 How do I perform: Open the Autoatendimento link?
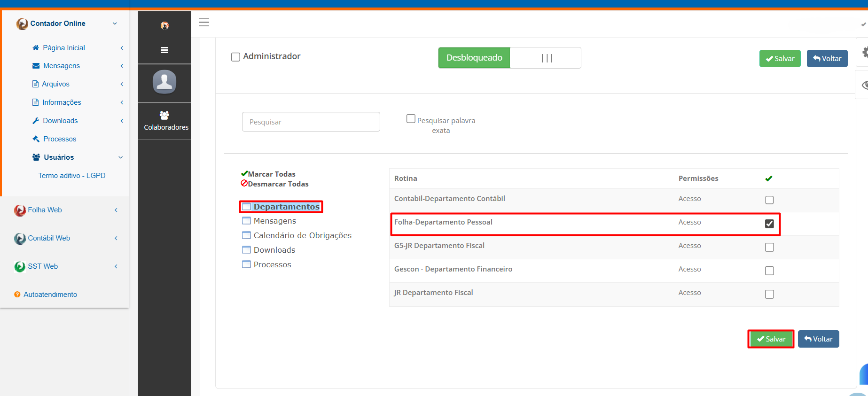(x=50, y=295)
